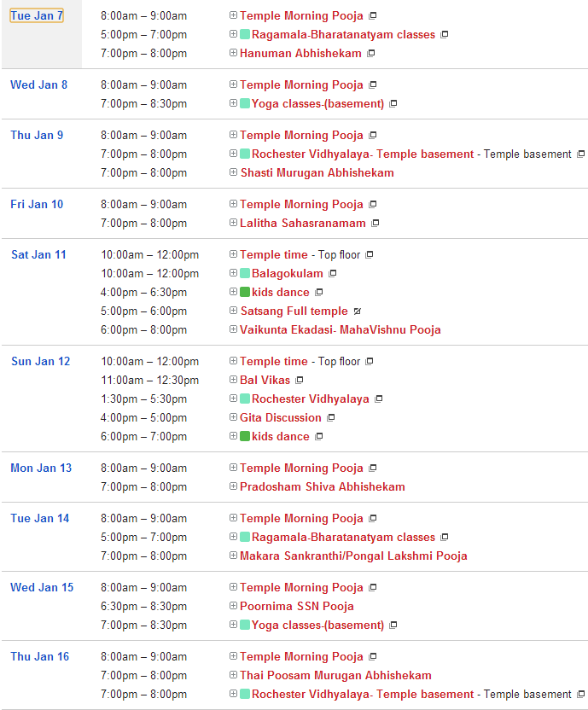The width and height of the screenshot is (588, 710).
Task: Expand the Vaikunta Ekadasi- MahaVishnu Pooja entry
Action: tap(234, 330)
